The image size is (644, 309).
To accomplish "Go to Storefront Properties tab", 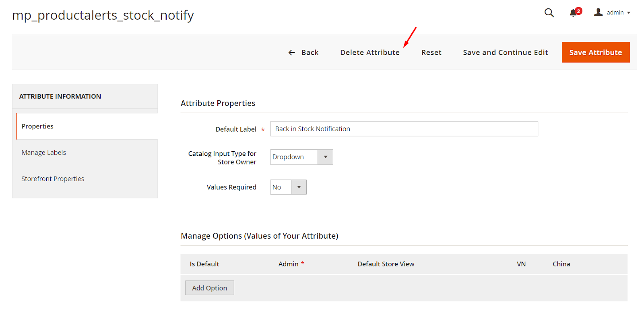I will point(53,179).
